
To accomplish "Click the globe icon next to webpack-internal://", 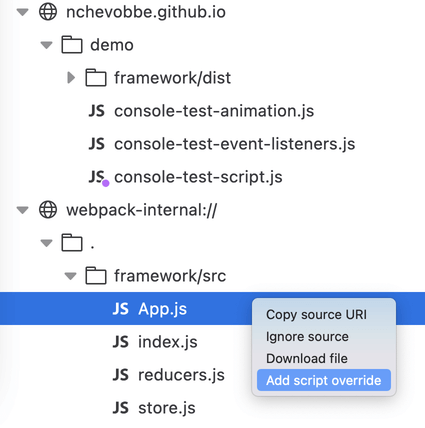I will point(48,210).
